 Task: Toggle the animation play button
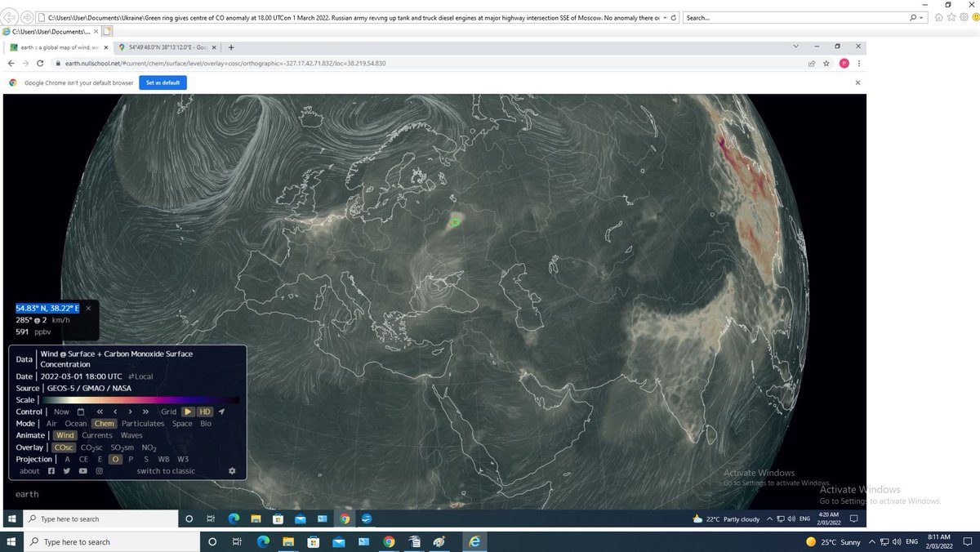tap(187, 412)
